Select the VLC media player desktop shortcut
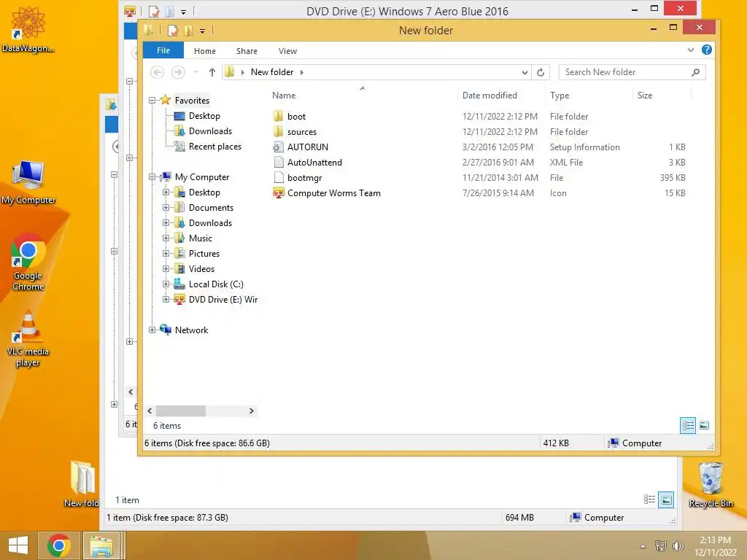The height and width of the screenshot is (560, 747). (x=28, y=338)
